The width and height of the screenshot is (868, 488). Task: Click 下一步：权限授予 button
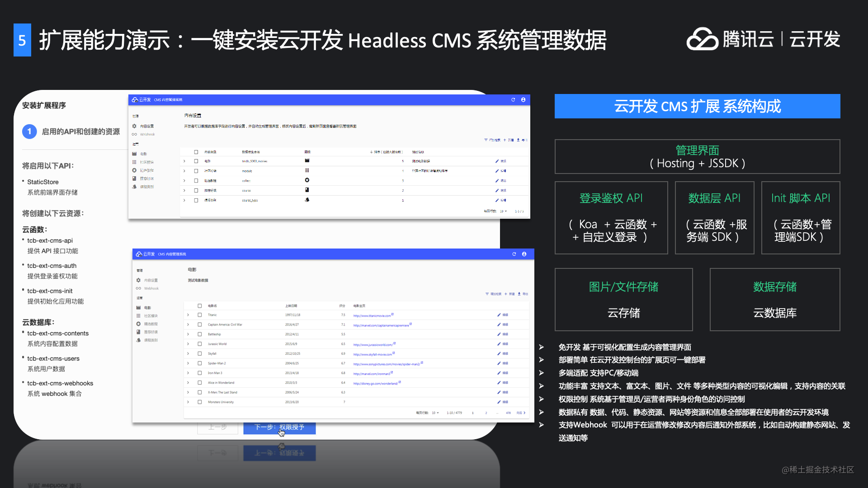279,427
